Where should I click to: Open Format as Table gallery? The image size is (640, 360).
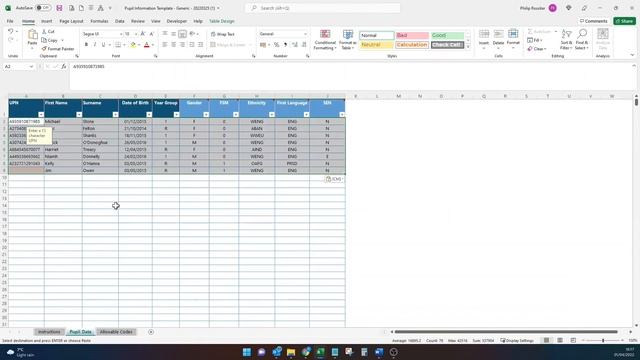coord(348,40)
